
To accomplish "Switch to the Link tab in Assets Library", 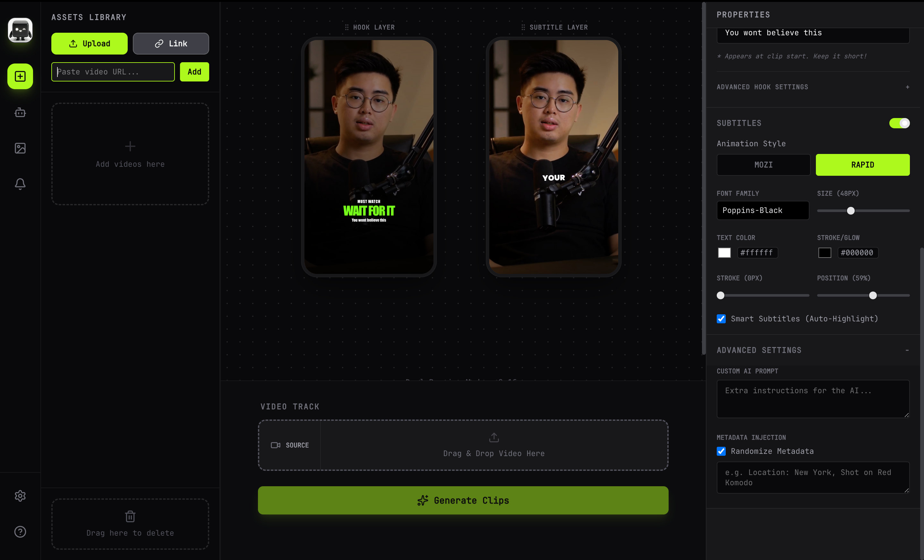I will pyautogui.click(x=171, y=44).
